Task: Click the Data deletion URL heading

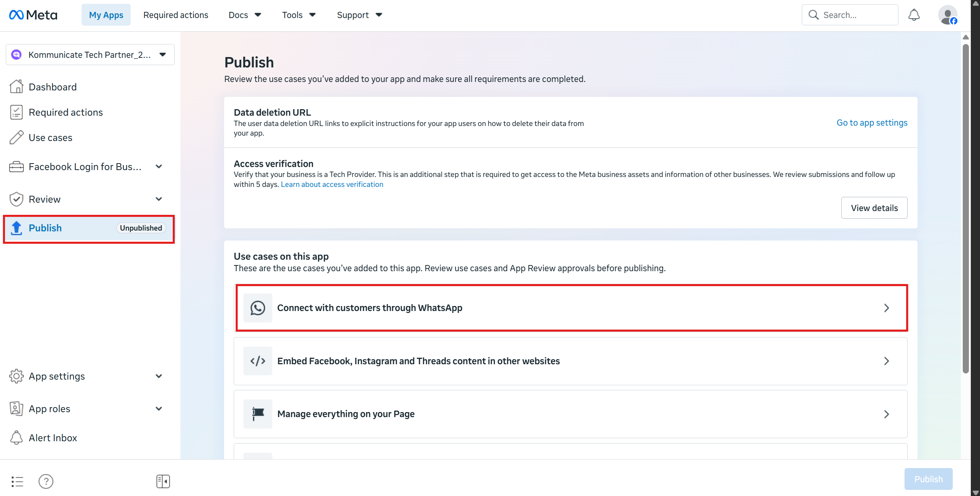Action: coord(272,112)
